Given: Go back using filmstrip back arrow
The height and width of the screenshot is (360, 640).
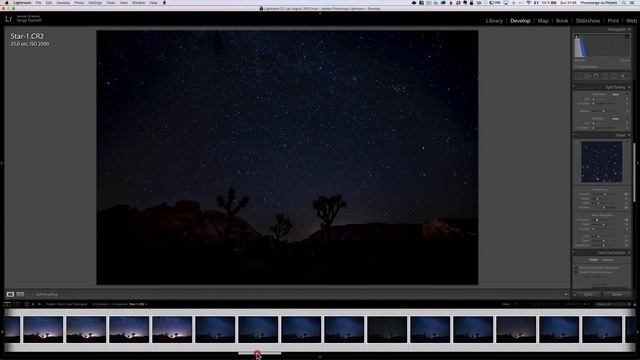Looking at the screenshot, I should pos(33,304).
